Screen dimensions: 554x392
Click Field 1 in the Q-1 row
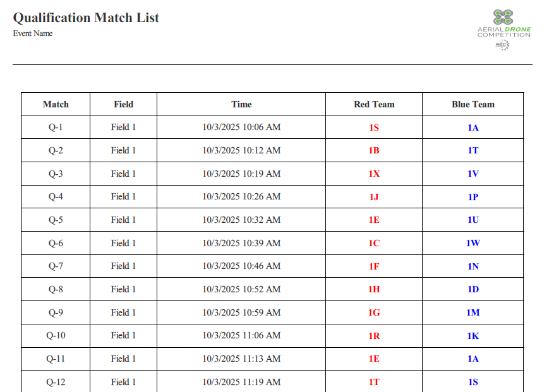tap(123, 127)
